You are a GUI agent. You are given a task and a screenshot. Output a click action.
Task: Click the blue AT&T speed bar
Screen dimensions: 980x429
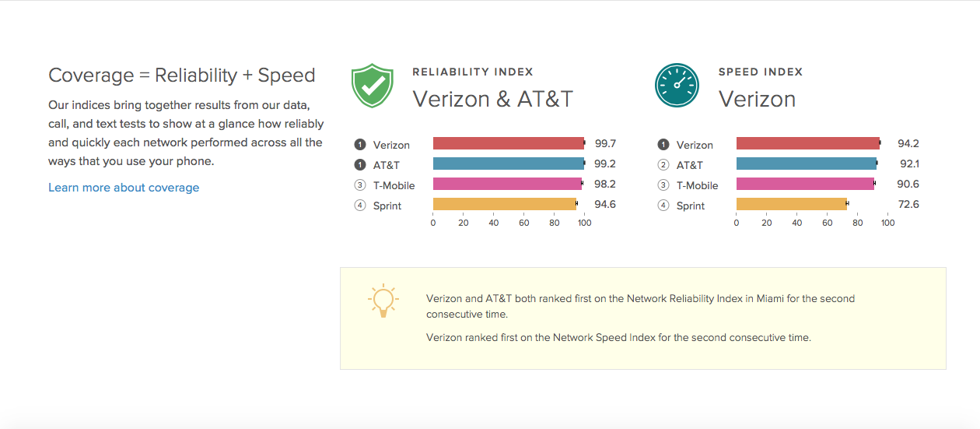click(x=807, y=164)
